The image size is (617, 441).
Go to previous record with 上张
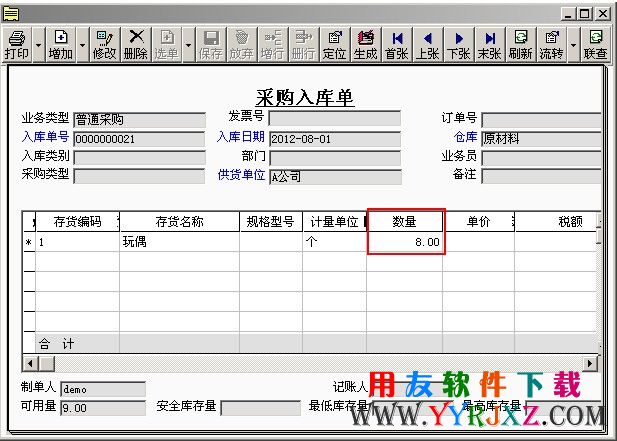(428, 45)
